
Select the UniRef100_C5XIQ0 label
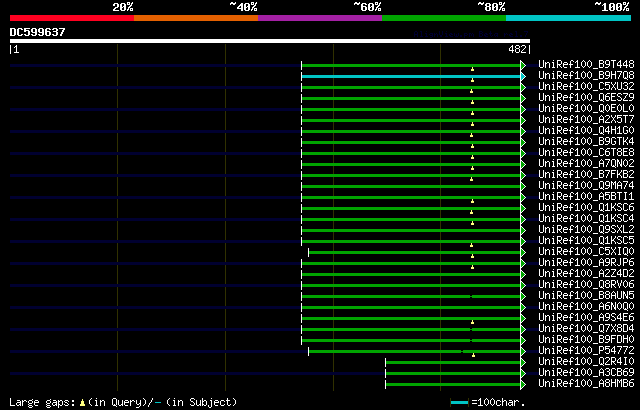coord(586,252)
